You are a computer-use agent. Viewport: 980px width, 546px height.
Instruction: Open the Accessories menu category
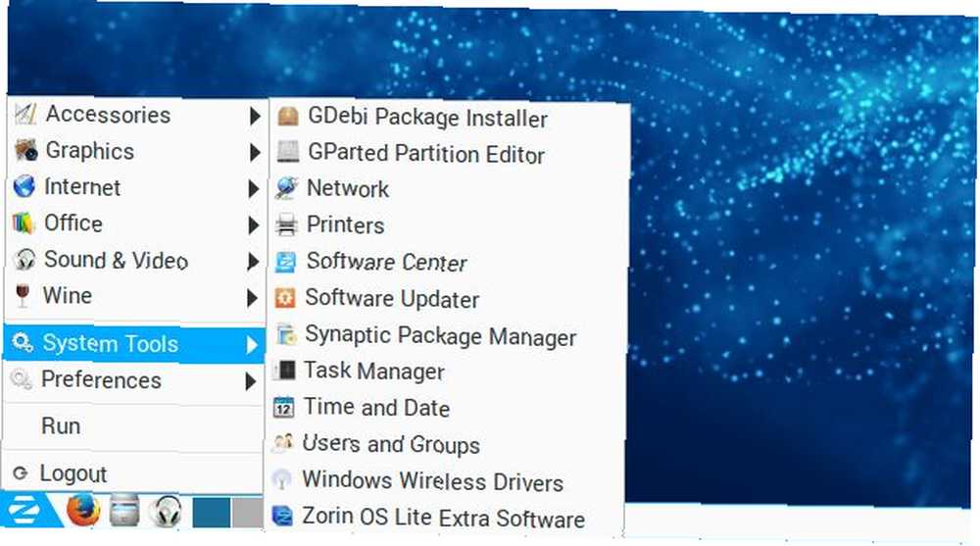coord(137,115)
